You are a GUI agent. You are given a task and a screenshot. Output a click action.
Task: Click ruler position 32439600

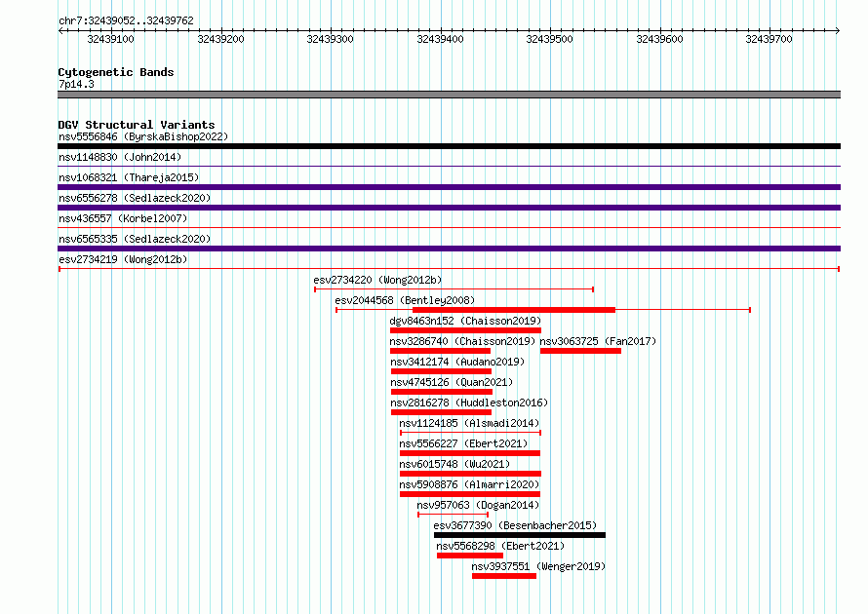(x=660, y=39)
